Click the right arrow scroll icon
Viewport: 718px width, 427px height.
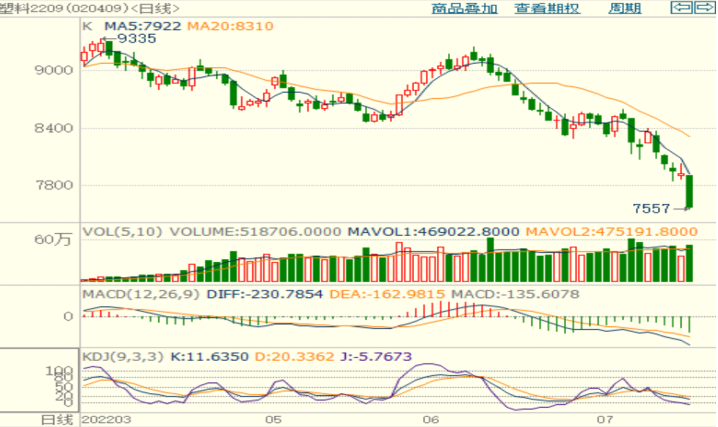tap(705, 8)
